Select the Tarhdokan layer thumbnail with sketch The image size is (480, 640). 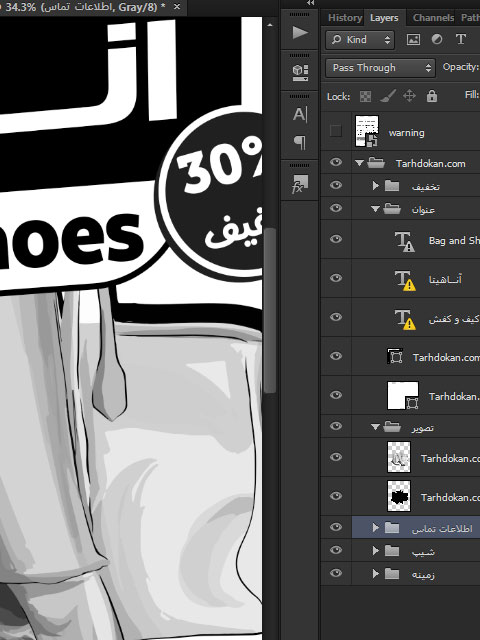click(x=399, y=457)
